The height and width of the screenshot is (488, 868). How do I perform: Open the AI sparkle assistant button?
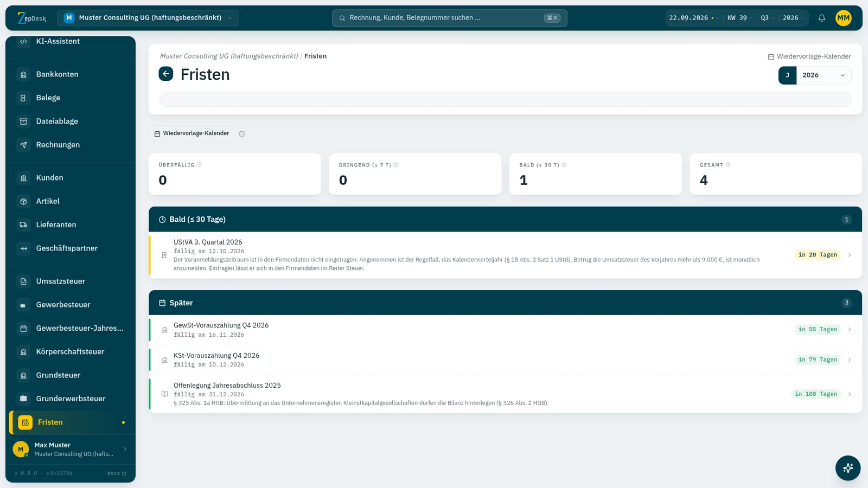pos(848,468)
